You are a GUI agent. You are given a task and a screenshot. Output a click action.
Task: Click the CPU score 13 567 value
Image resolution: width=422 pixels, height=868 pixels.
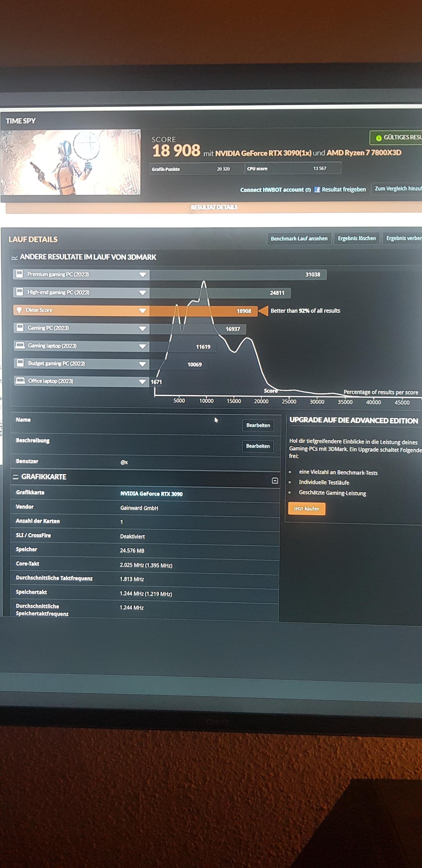[320, 168]
